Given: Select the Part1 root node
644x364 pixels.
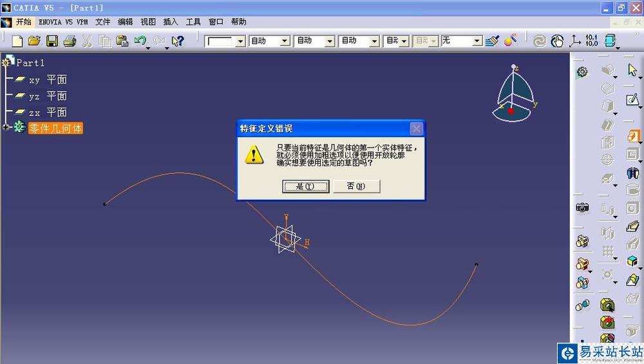Looking at the screenshot, I should (30, 63).
